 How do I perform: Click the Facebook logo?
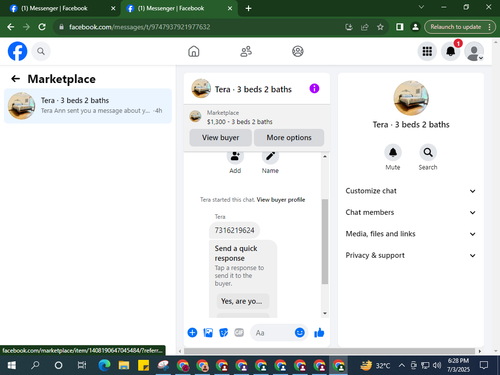(x=17, y=51)
